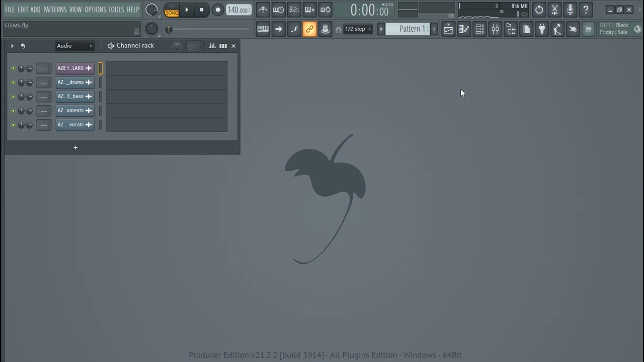
Task: Open mixer track selector for AZ.._vocals
Action: click(x=44, y=125)
